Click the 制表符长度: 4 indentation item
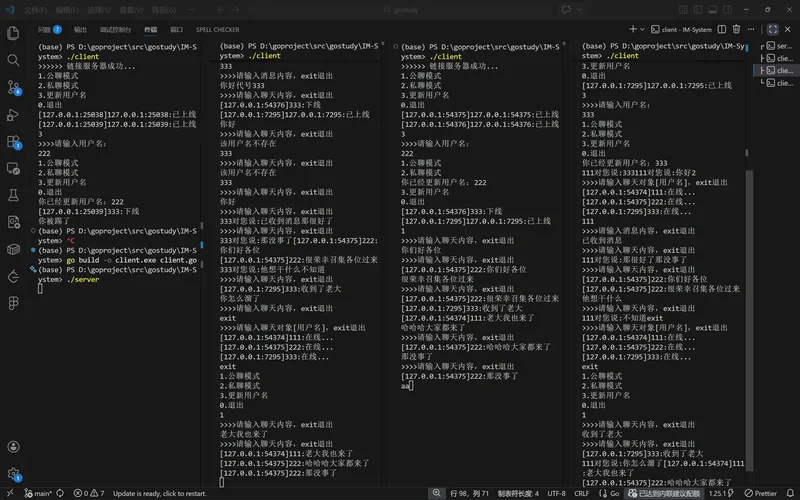The width and height of the screenshot is (800, 500). coord(518,493)
